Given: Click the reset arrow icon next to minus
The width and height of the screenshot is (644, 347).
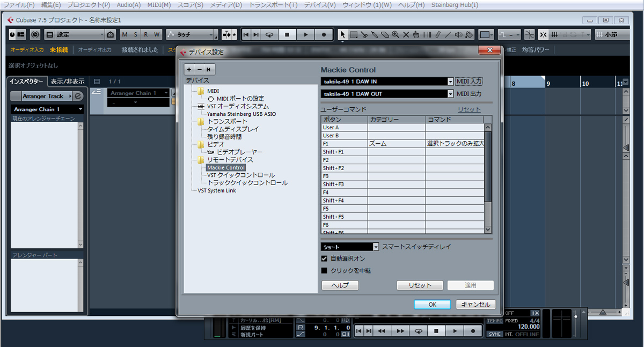Looking at the screenshot, I should click(x=209, y=69).
